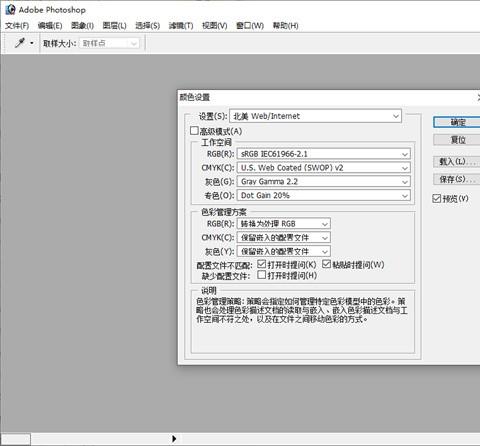Open the 窗口(W) menu
The width and height of the screenshot is (480, 446).
(x=250, y=26)
